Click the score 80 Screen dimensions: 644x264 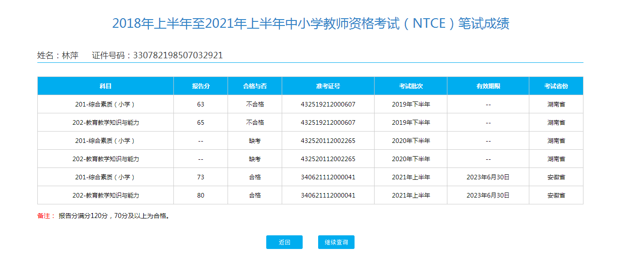[x=201, y=195]
